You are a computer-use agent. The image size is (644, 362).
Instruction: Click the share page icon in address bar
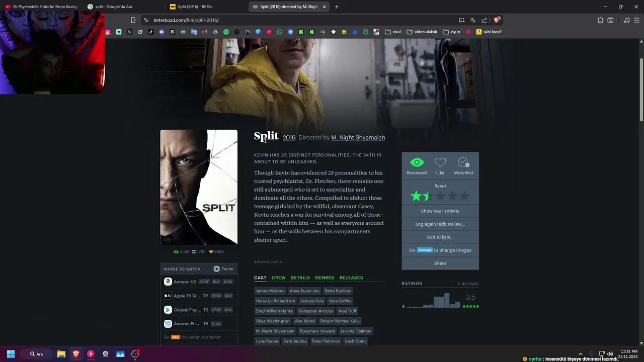(x=484, y=20)
